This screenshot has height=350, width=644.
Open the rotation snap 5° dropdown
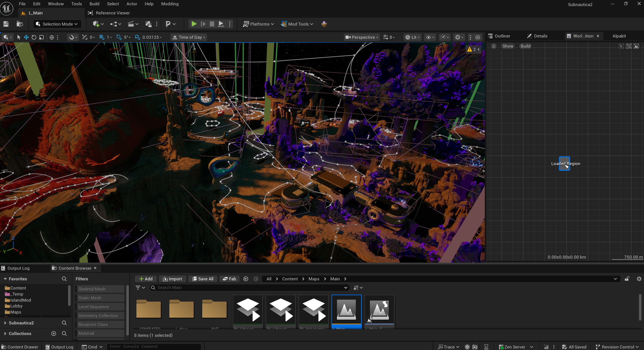[127, 37]
